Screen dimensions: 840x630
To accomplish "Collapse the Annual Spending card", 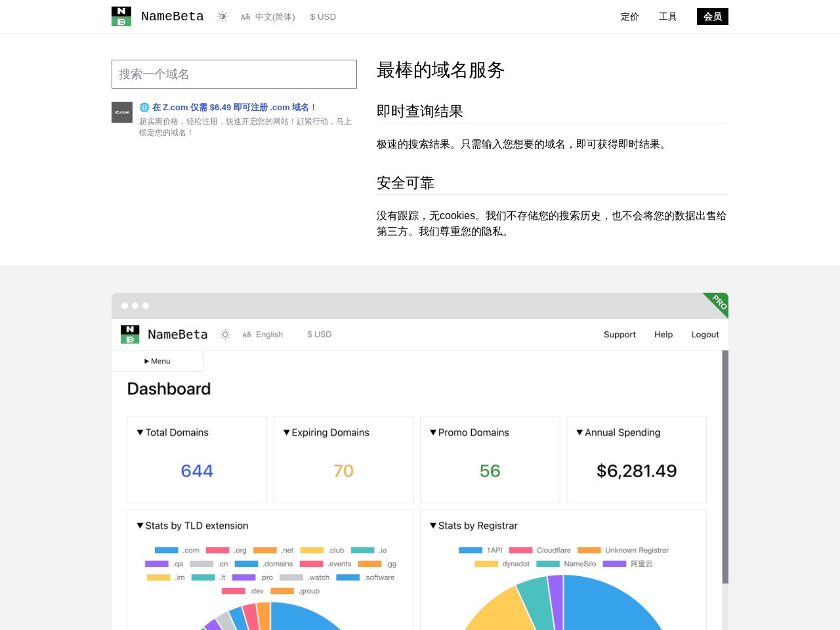I will pos(618,432).
